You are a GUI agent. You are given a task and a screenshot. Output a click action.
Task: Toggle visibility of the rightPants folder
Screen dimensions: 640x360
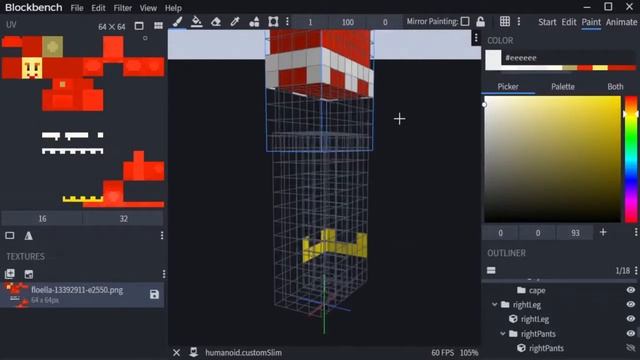click(631, 333)
